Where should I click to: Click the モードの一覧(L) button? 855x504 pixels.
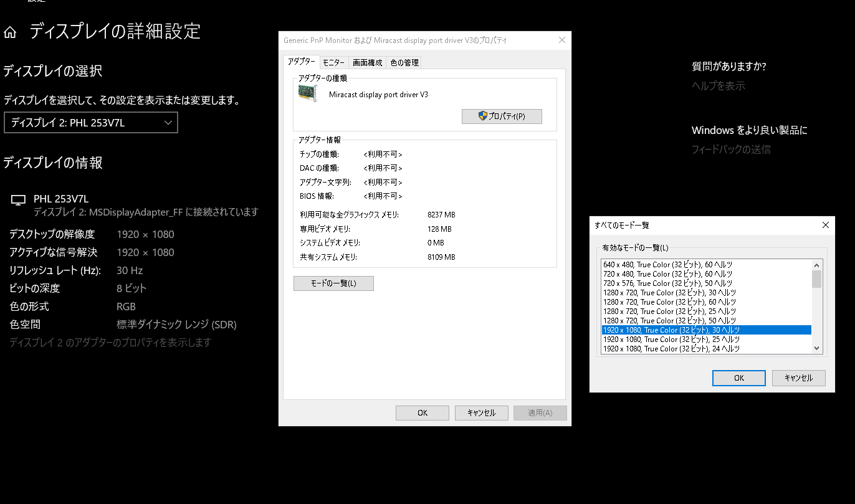[x=333, y=283]
